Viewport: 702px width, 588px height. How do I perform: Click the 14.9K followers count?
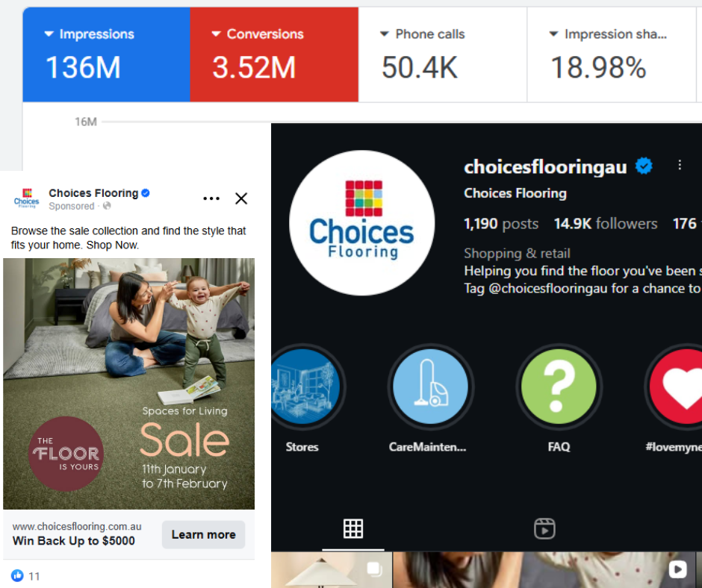(606, 224)
